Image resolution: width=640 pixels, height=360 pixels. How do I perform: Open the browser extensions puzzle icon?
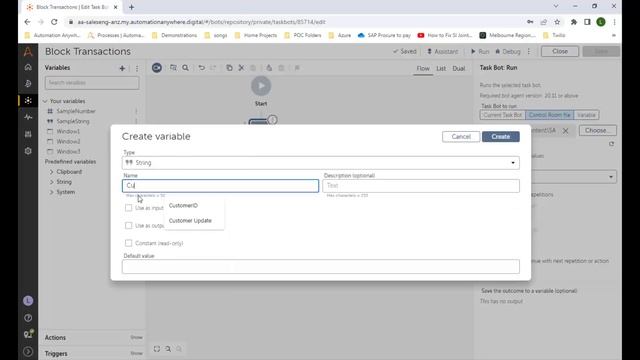(573, 22)
